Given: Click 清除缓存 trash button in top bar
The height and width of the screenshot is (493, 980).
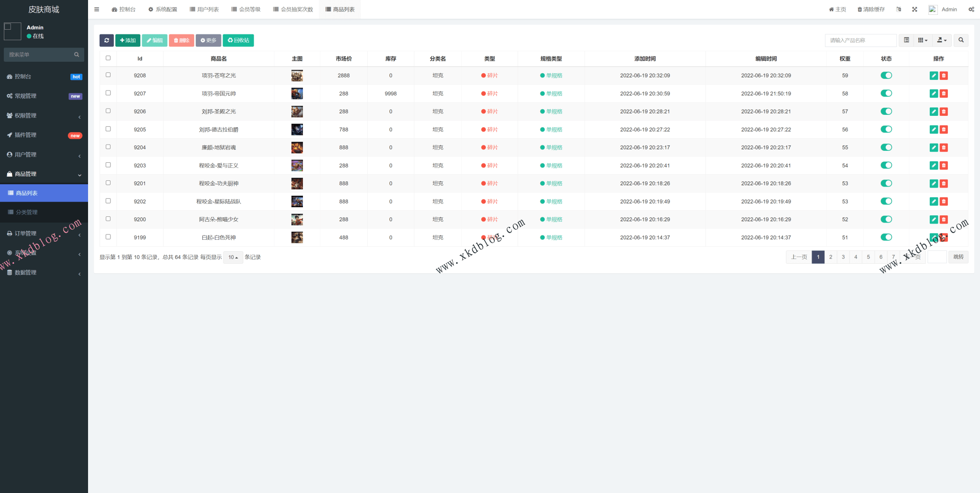Looking at the screenshot, I should [871, 10].
